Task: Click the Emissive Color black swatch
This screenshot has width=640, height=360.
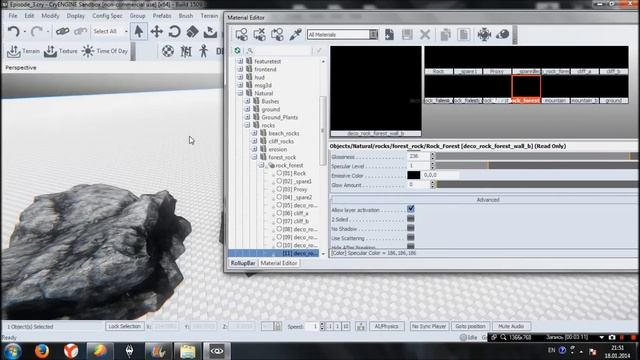Action: coord(413,175)
